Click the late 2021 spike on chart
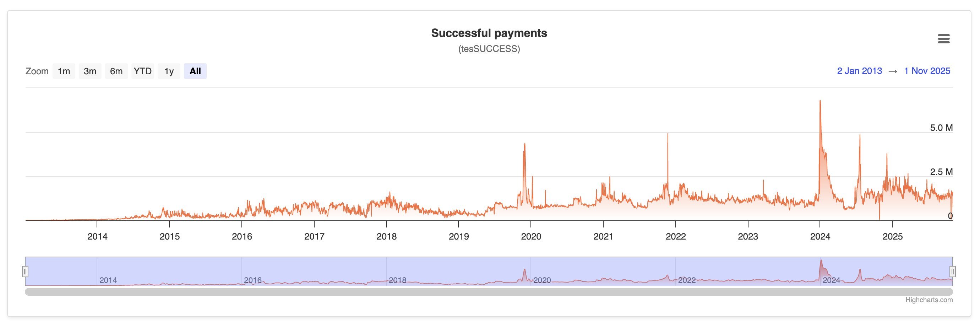 [x=668, y=134]
